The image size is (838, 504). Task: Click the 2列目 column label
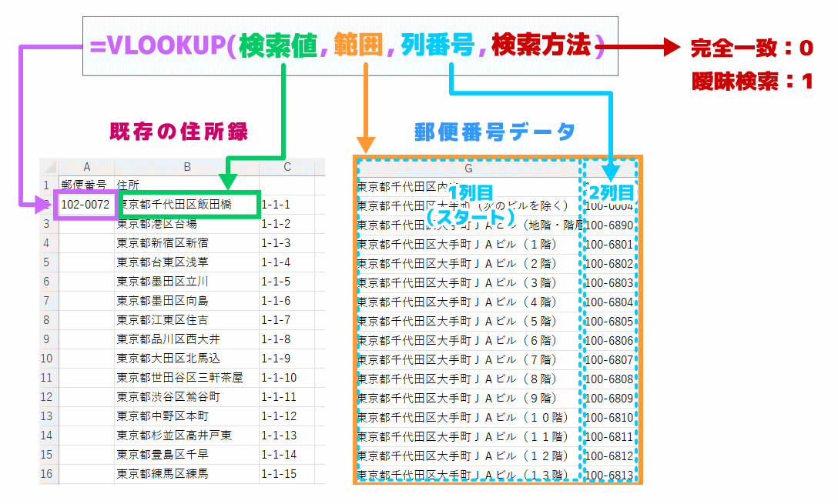[611, 192]
